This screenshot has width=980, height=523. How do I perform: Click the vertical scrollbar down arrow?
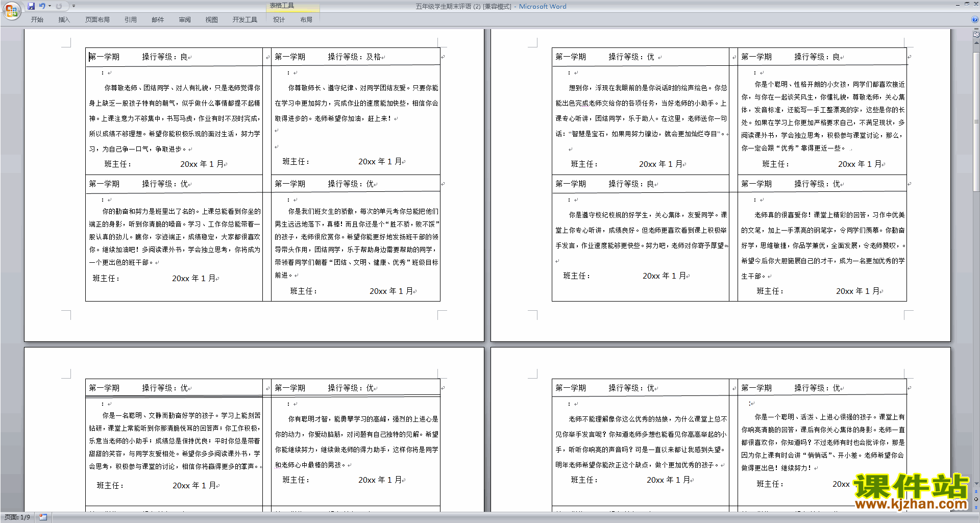(x=976, y=484)
